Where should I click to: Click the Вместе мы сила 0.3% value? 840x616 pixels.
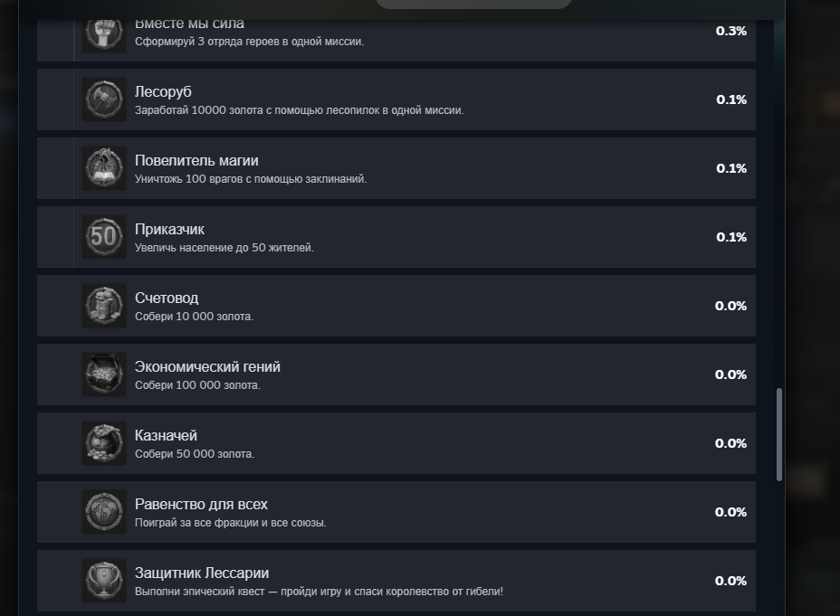(731, 31)
